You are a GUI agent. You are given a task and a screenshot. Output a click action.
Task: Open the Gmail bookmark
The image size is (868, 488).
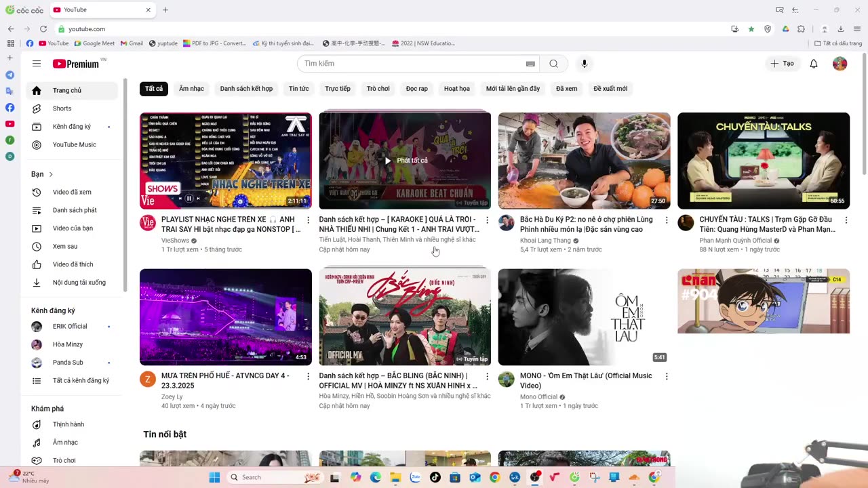(132, 43)
